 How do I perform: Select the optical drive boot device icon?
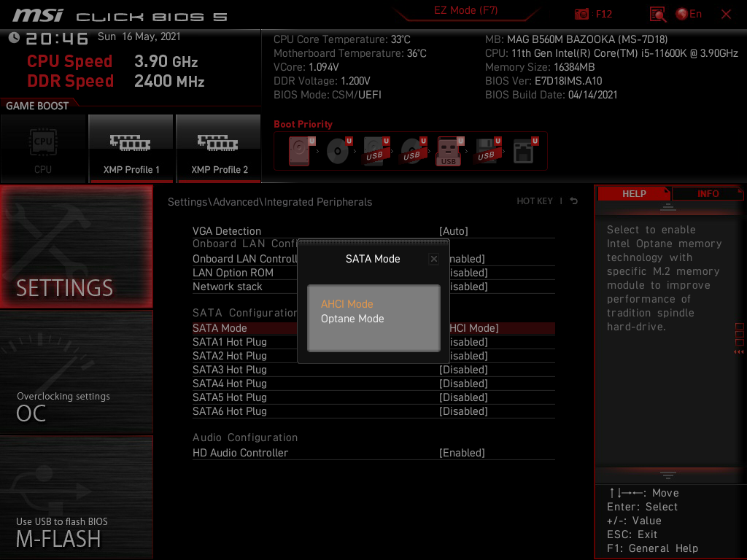(338, 150)
